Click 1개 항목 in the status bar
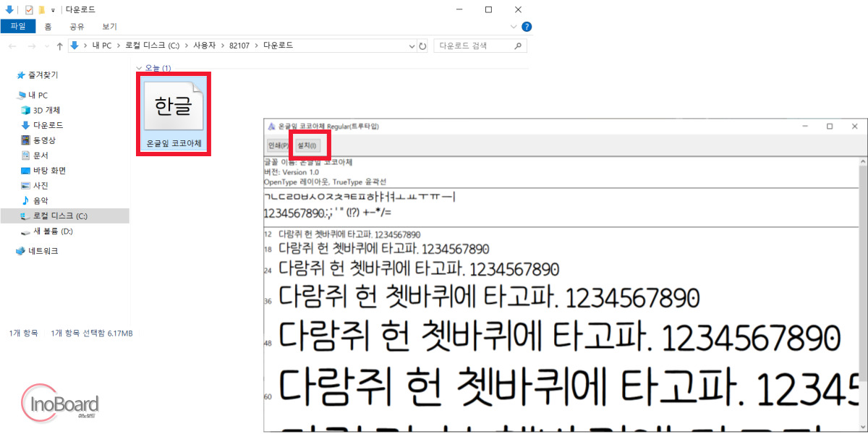The width and height of the screenshot is (868, 434). click(x=24, y=333)
